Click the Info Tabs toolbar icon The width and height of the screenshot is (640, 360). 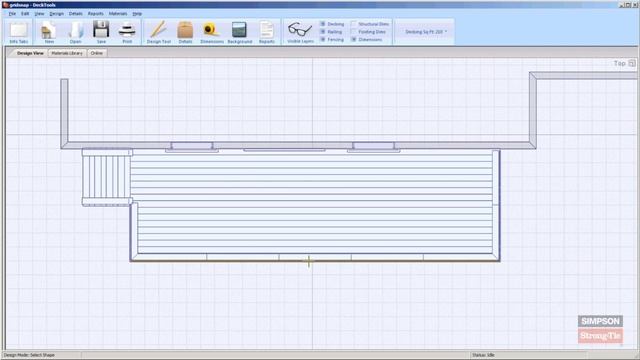(19, 31)
